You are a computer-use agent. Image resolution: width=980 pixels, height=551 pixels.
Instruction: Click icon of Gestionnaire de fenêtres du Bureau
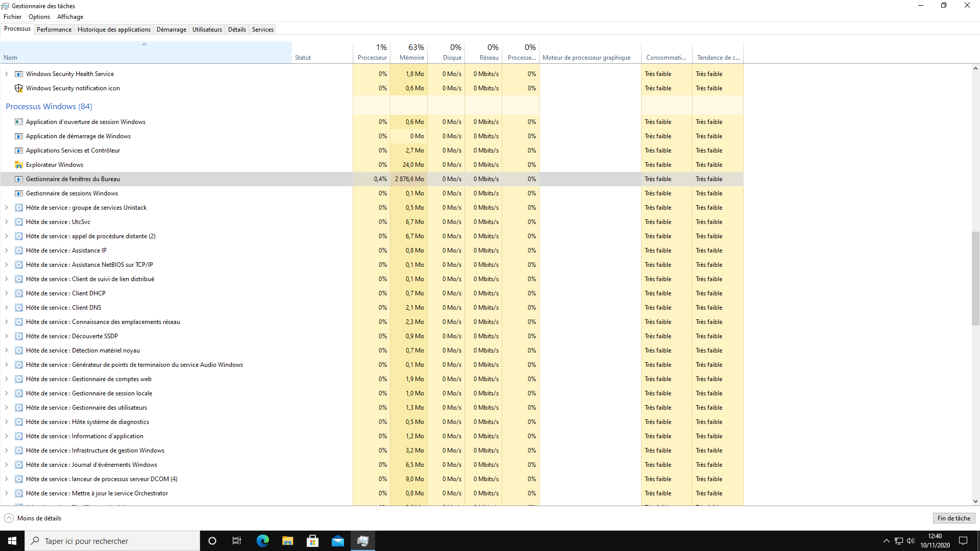(19, 179)
